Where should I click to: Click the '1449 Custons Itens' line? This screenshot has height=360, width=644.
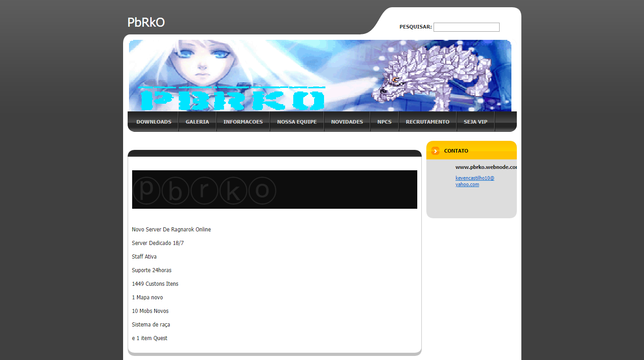(x=155, y=284)
